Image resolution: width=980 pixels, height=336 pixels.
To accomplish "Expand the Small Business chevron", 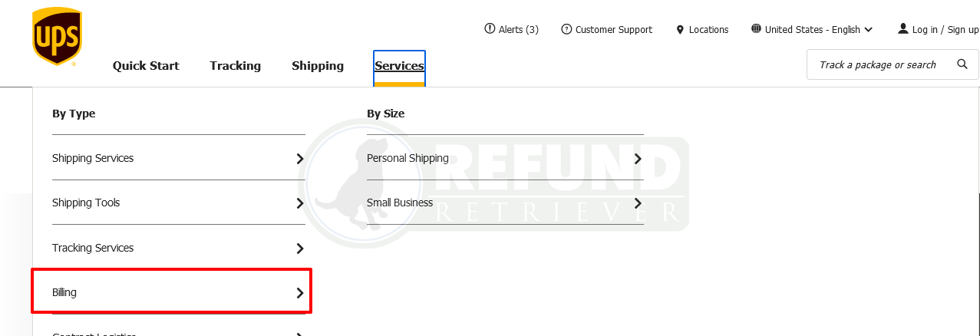I will pos(638,203).
